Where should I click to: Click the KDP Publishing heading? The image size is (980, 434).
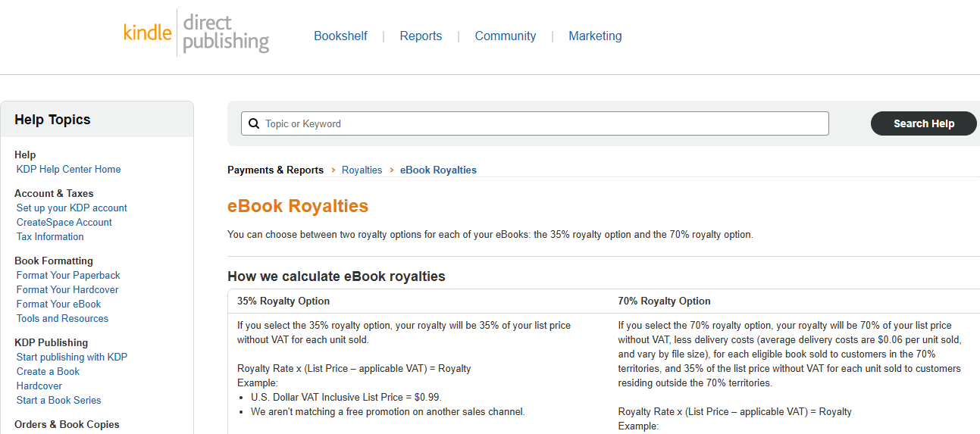pos(51,342)
